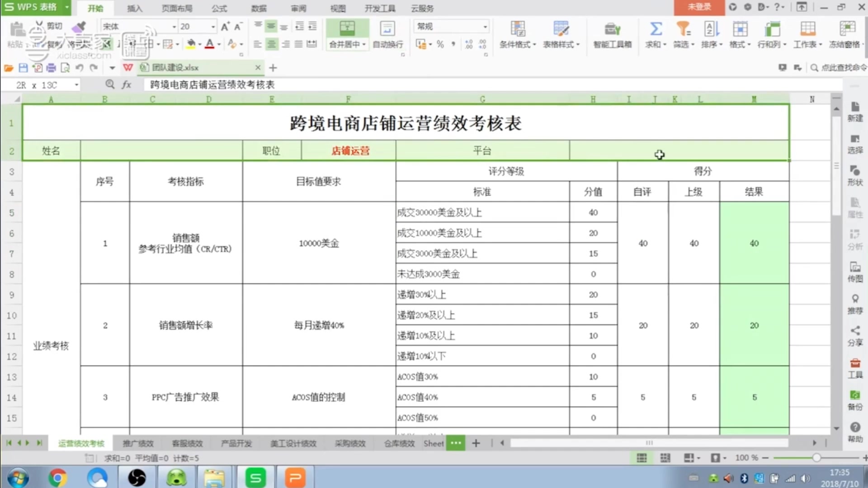Open a new document tab with plus
This screenshot has width=868, height=488.
(273, 68)
